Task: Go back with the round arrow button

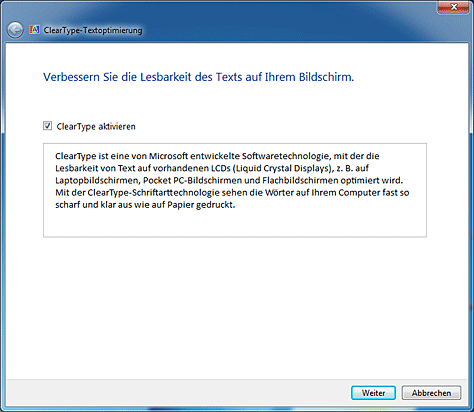Action: point(15,31)
